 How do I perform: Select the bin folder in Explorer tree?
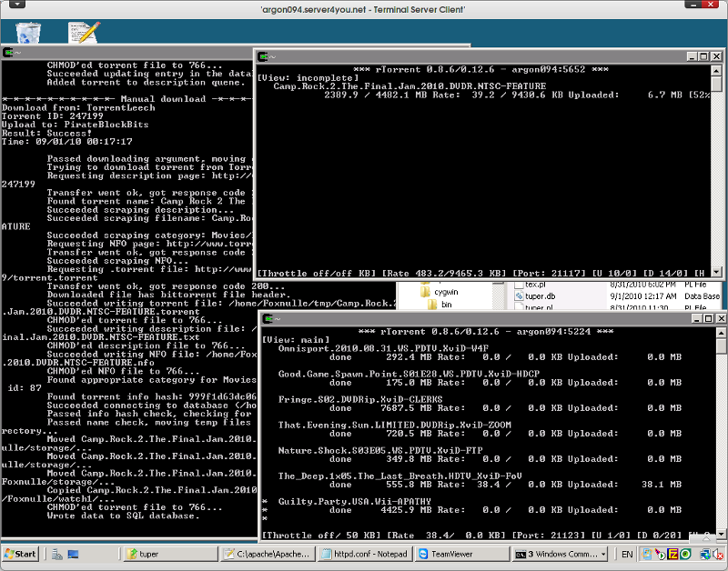pyautogui.click(x=446, y=305)
